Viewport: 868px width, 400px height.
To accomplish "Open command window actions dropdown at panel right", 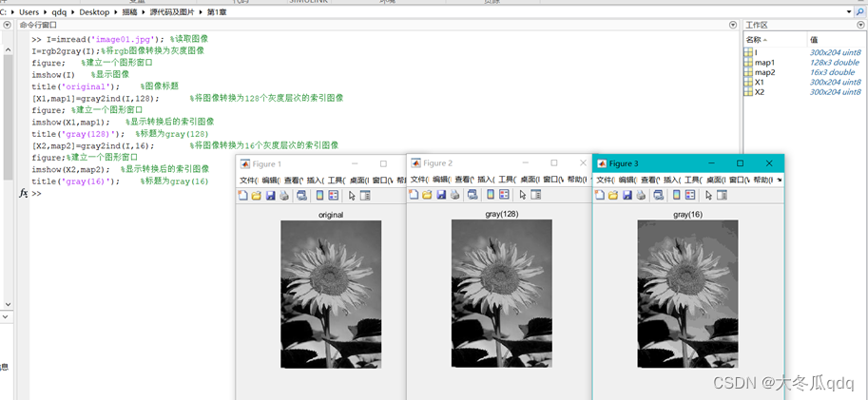I will coord(734,25).
